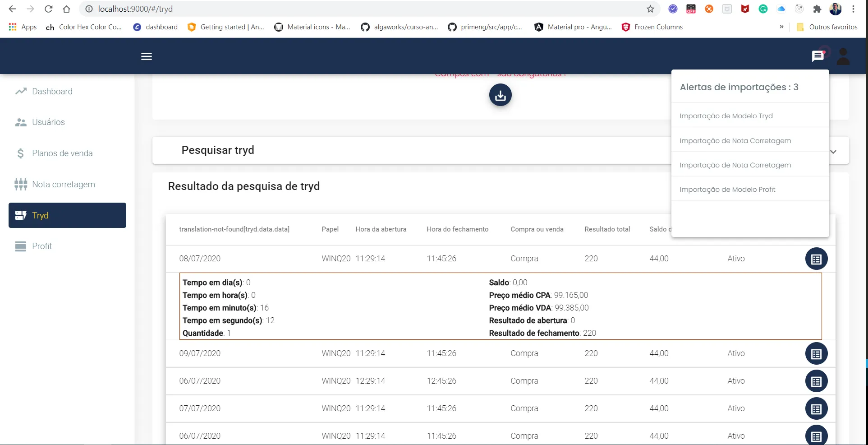868x445 pixels.
Task: Bookmark this page with star icon
Action: pos(650,9)
